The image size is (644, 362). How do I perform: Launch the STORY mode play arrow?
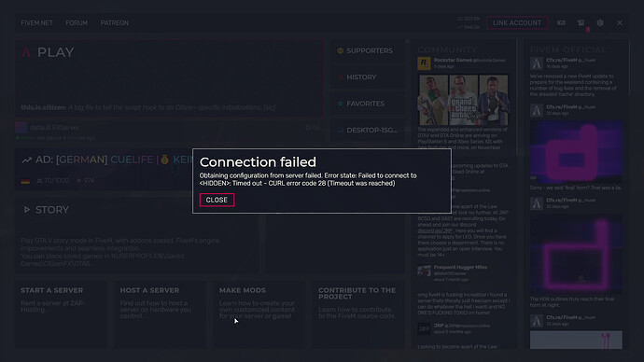coord(27,210)
